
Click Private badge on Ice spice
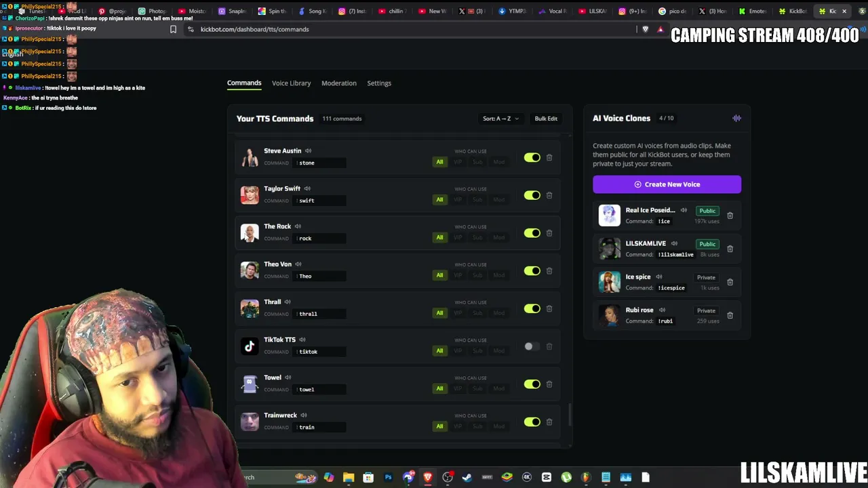[x=706, y=277]
